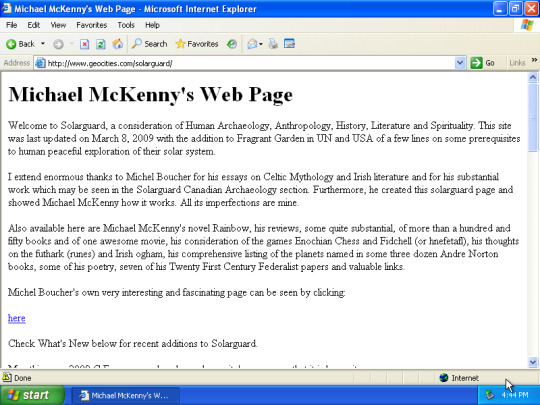The image size is (540, 405).
Task: Click the scrollbar down arrow
Action: 533,362
